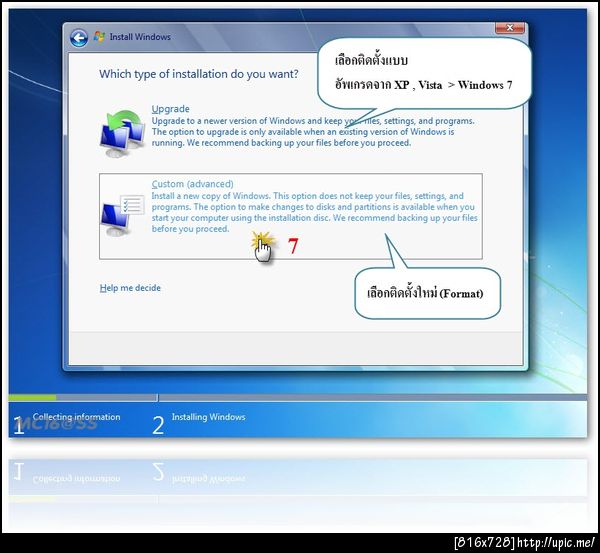This screenshot has width=600, height=553.
Task: Go back using the blue arrow button
Action: [x=79, y=38]
